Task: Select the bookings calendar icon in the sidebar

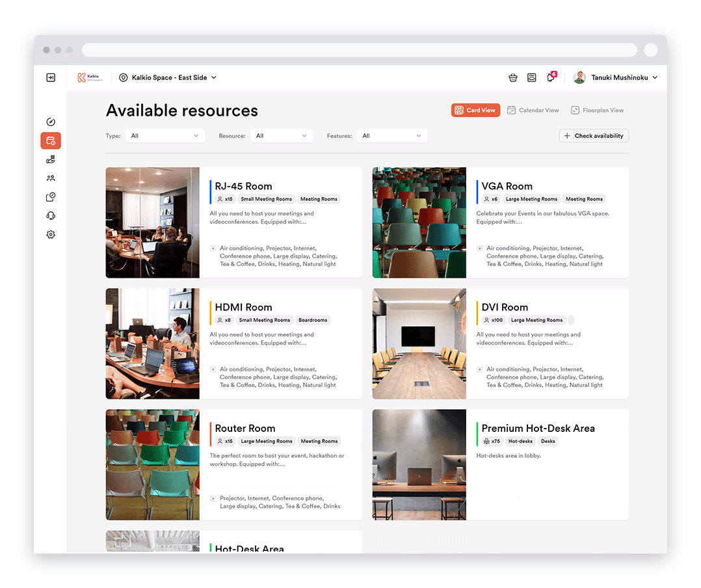Action: (51, 141)
